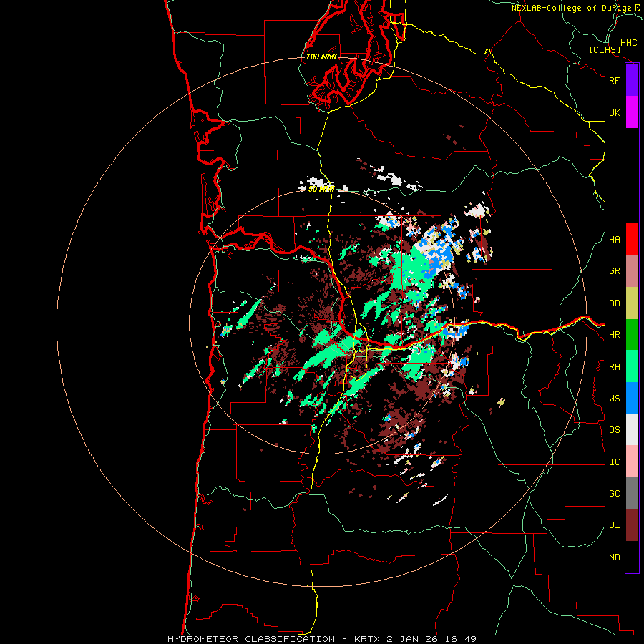
Task: Click the GC legend label
Action: 614,494
